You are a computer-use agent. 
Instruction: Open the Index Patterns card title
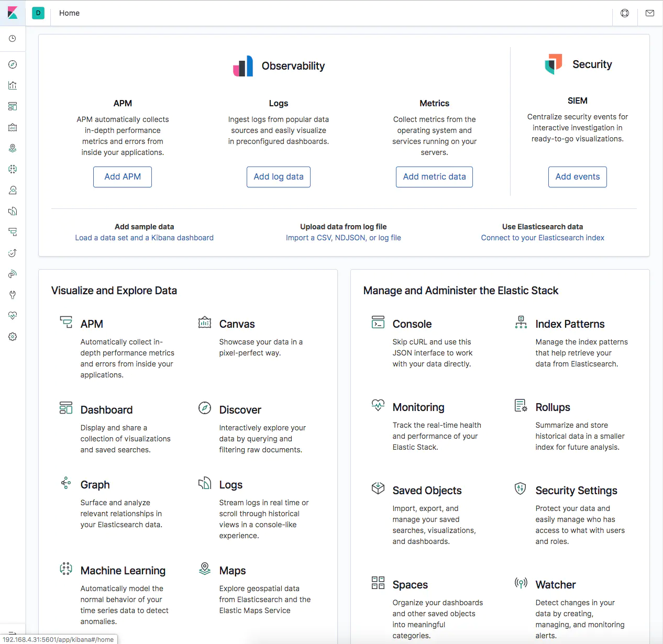570,324
